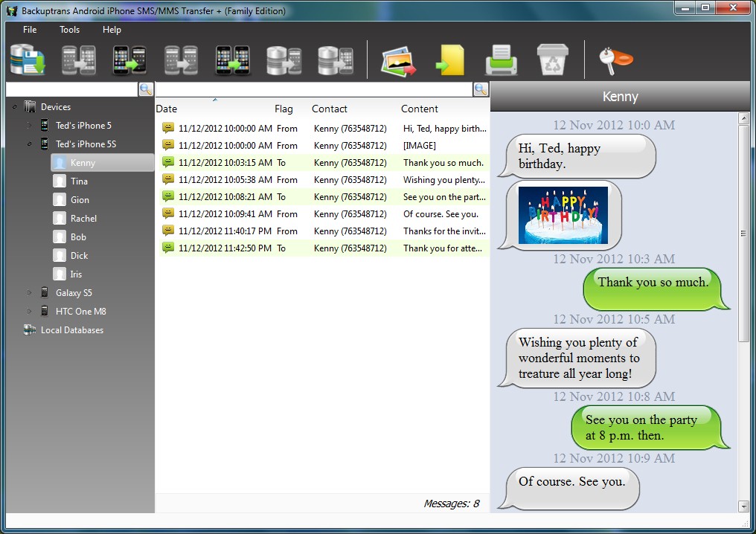Click the grayed two-phones transfer icon, fourth in toolbar

coord(181,60)
